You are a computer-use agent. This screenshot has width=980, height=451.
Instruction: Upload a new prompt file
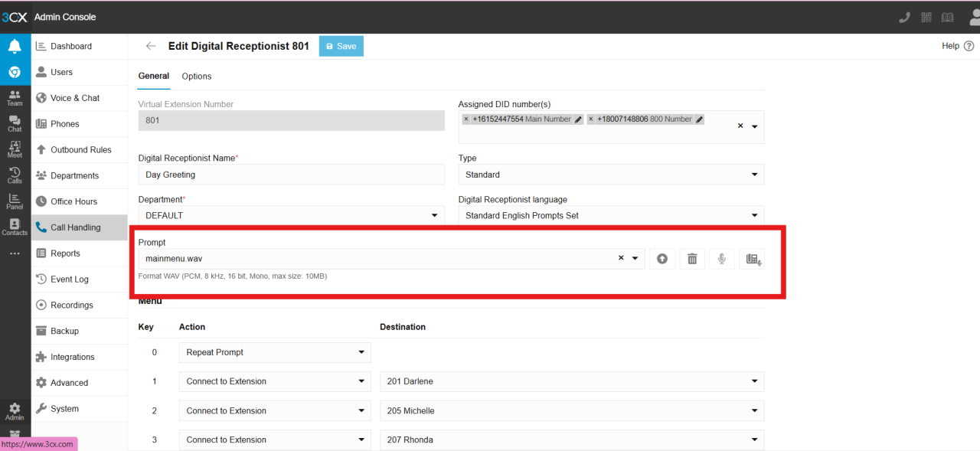tap(661, 258)
